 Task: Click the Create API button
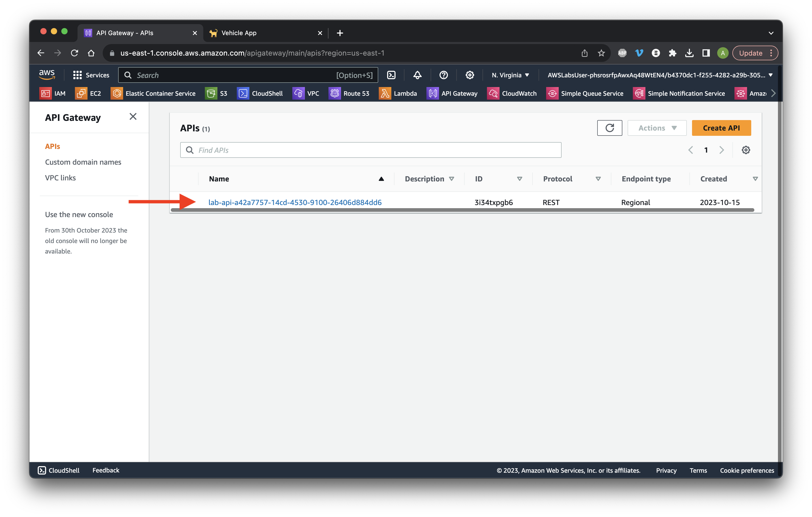721,128
